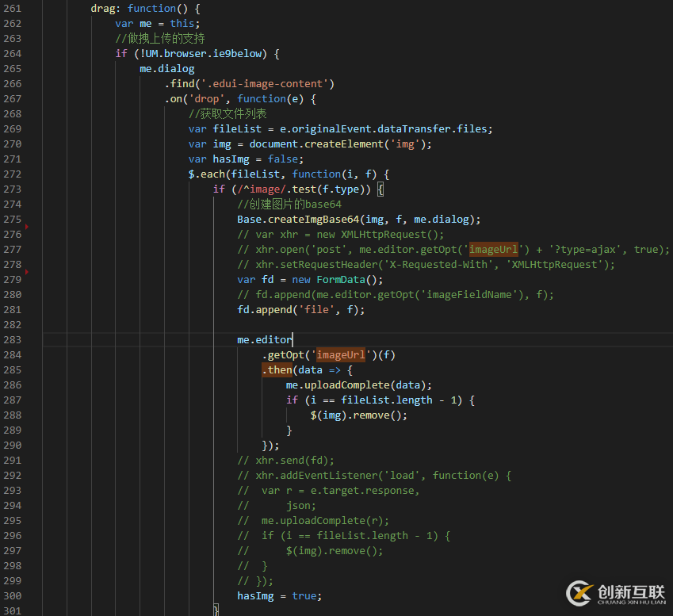
Task: Click commented me.uploadComplete(r) line
Action: pos(313,521)
